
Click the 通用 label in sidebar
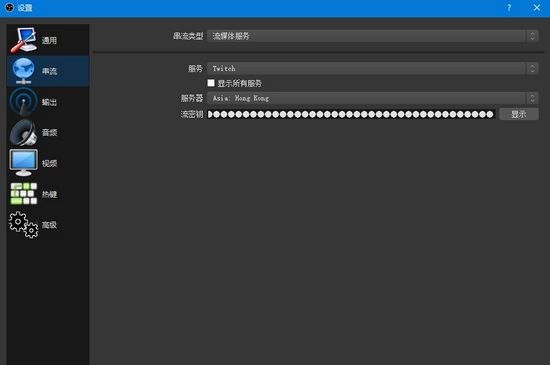pyautogui.click(x=49, y=40)
